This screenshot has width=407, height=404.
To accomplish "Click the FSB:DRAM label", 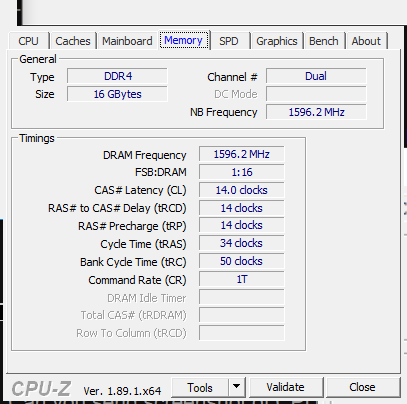I will [x=161, y=172].
